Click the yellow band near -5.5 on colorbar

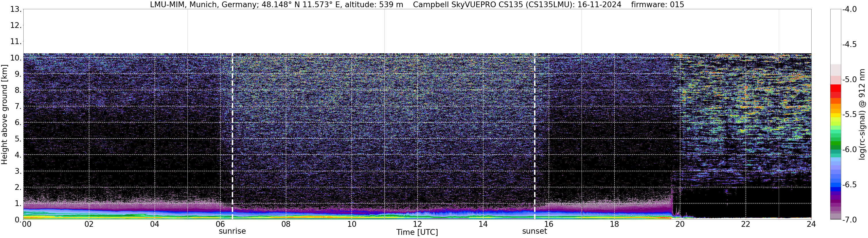(836, 115)
